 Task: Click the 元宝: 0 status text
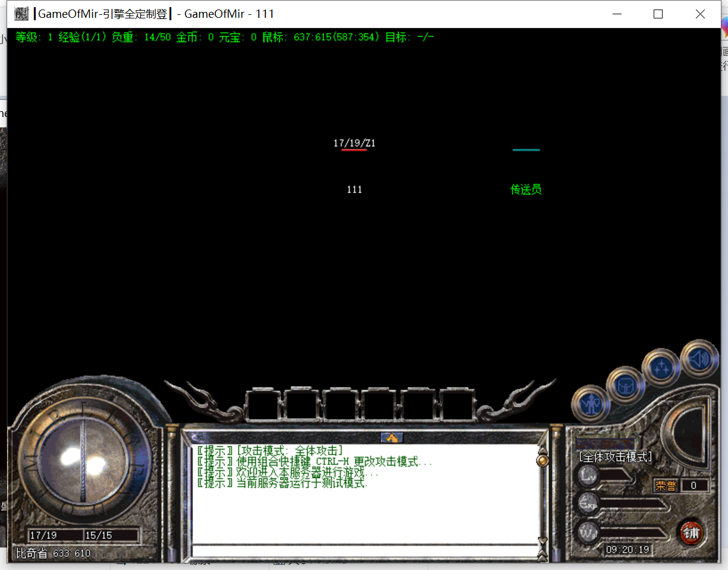[238, 37]
